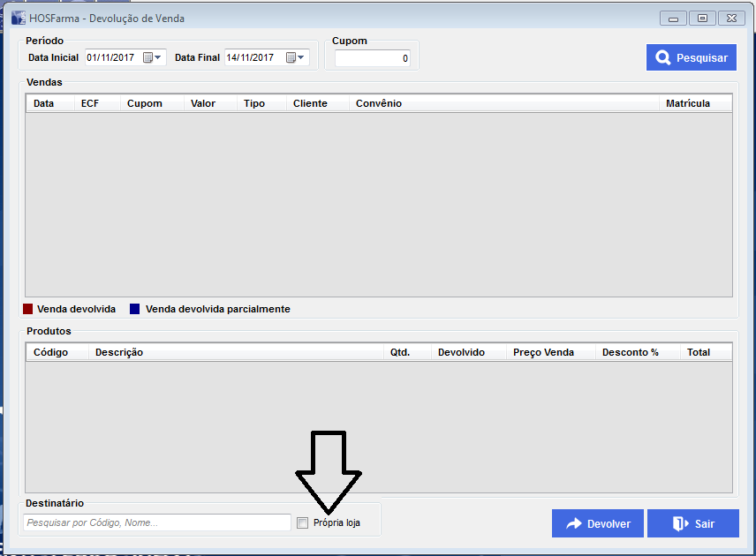Open the Data Final calendar picker
Screen dimensions: 756x556
291,57
